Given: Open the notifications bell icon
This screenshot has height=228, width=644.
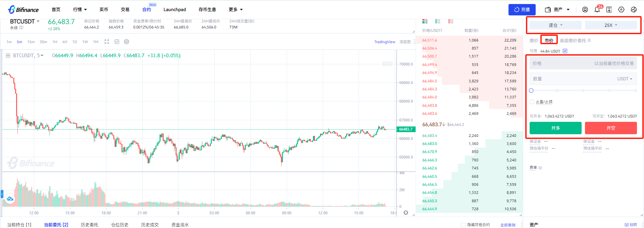Looking at the screenshot, I should pos(597,10).
